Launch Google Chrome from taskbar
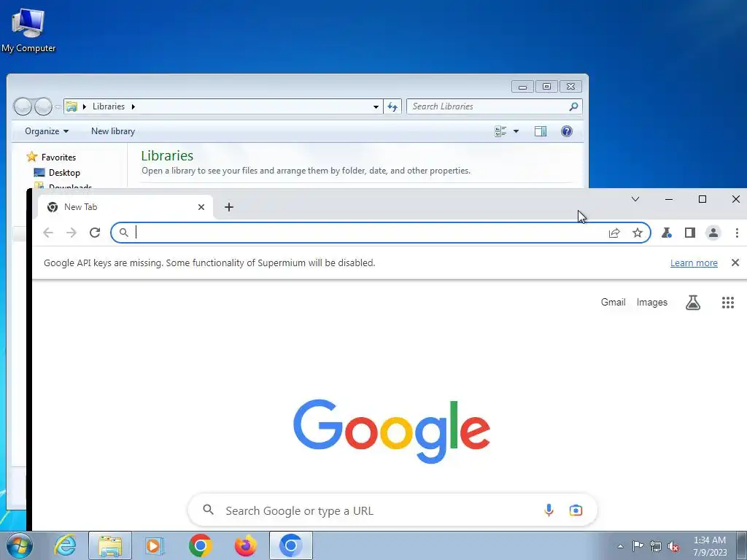This screenshot has height=560, width=747. (x=200, y=545)
